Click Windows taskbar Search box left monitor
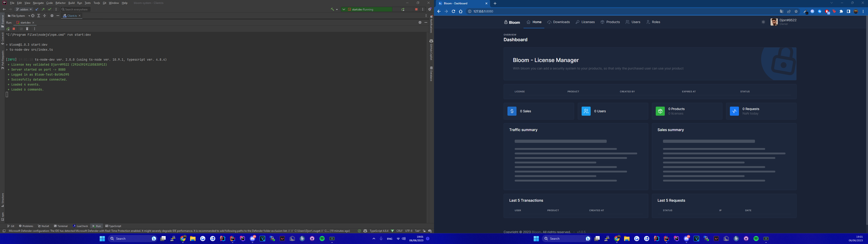This screenshot has width=868, height=244. [x=133, y=239]
